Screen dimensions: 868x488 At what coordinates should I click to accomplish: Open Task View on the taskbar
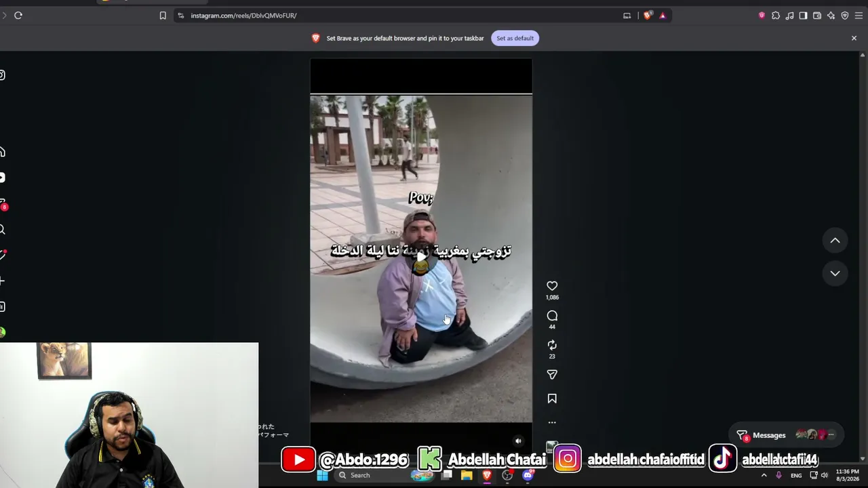447,476
